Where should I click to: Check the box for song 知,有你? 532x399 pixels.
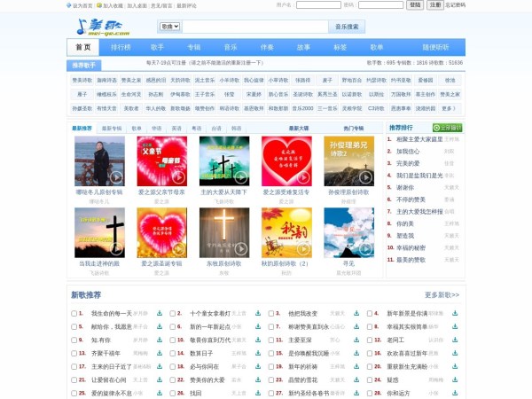[x=74, y=340]
